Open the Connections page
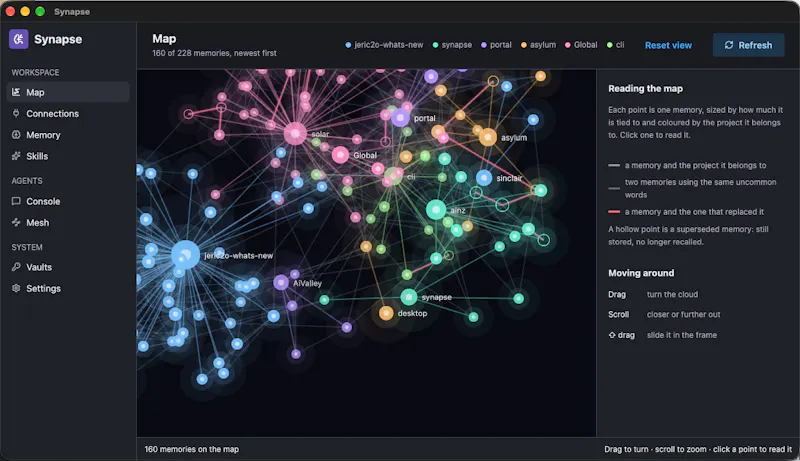Screen dimensions: 800x461 (x=68, y=113)
